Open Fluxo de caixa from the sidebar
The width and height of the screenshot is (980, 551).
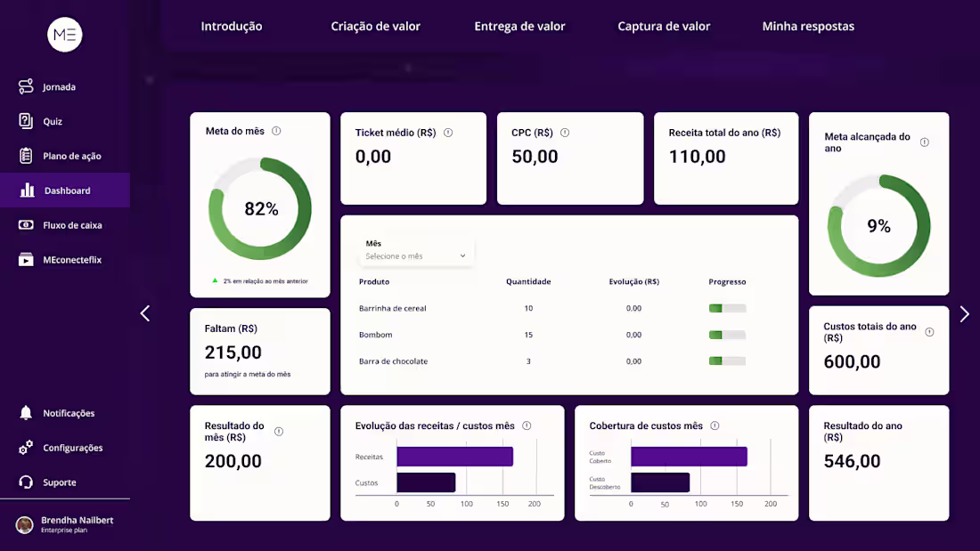click(x=25, y=224)
